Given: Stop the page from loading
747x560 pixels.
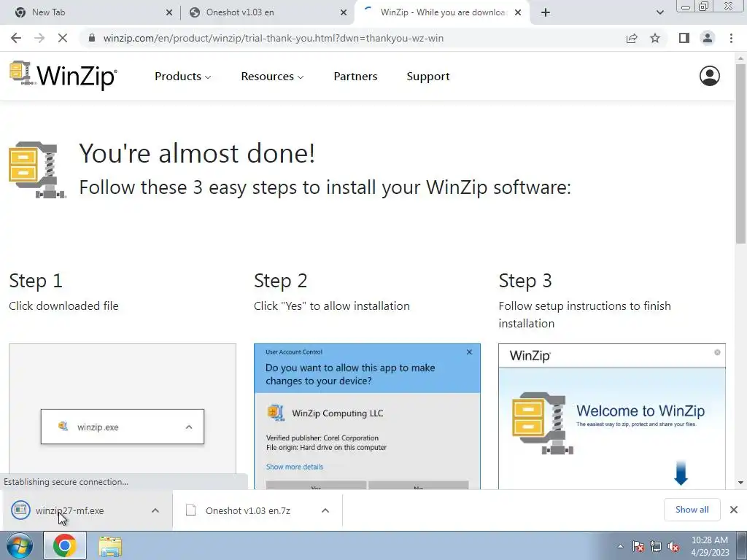Looking at the screenshot, I should [63, 38].
